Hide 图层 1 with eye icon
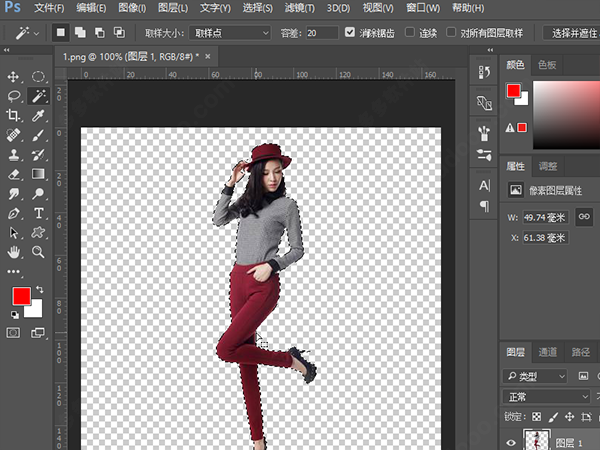 click(511, 443)
